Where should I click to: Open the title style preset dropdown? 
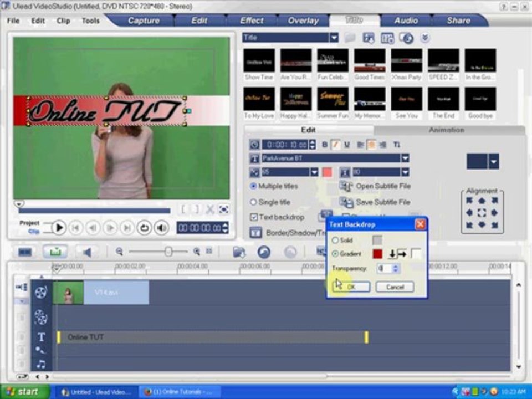494,161
